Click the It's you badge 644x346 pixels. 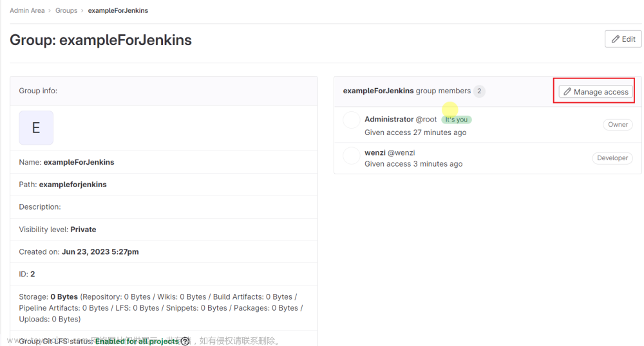click(457, 120)
